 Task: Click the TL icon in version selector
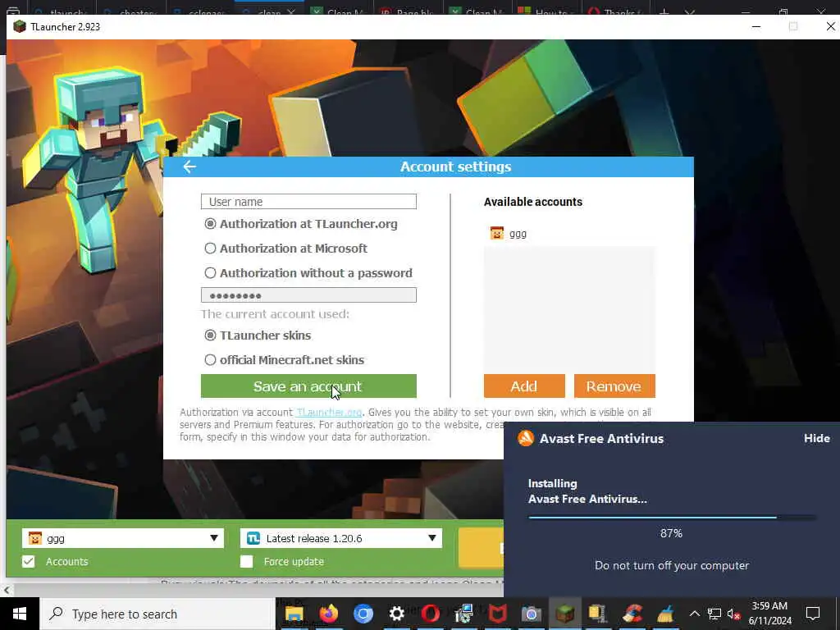253,538
